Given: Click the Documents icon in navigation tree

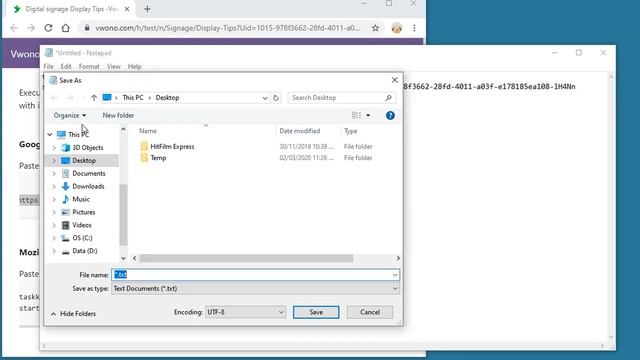Looking at the screenshot, I should 65,173.
